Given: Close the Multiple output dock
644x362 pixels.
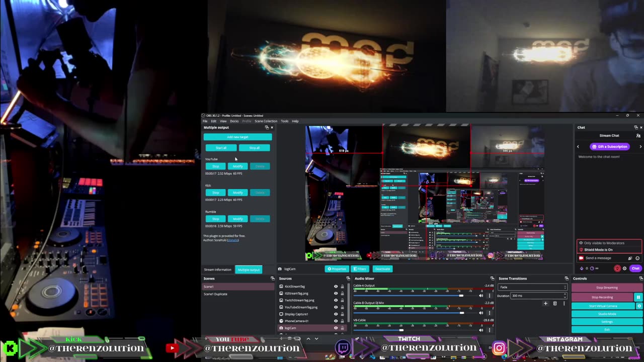Looking at the screenshot, I should tap(272, 127).
